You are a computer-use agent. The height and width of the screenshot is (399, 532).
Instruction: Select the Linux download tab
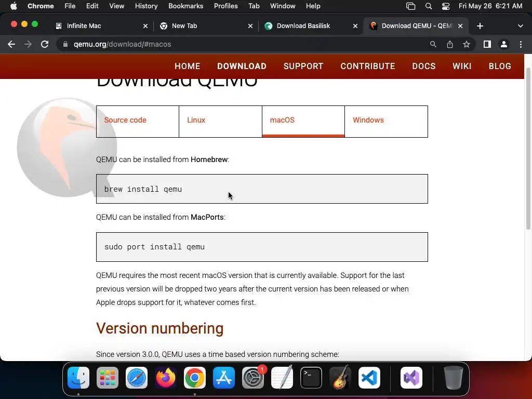(x=220, y=122)
